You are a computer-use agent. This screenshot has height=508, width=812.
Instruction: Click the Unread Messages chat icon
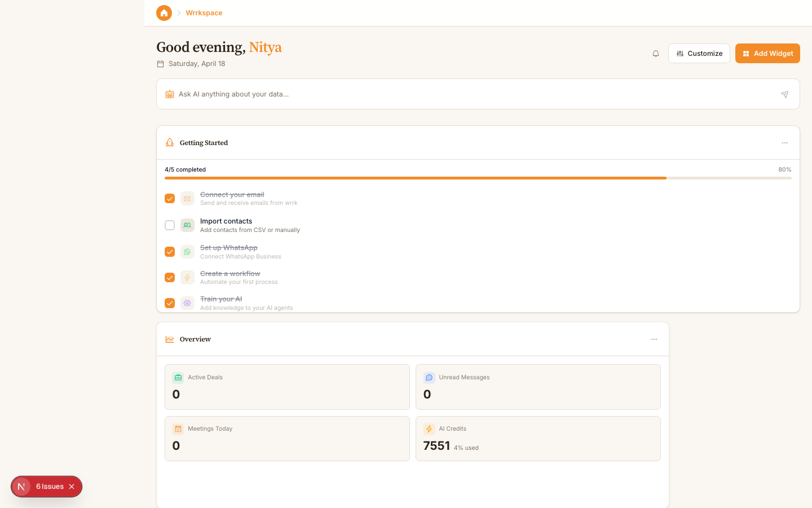point(429,378)
